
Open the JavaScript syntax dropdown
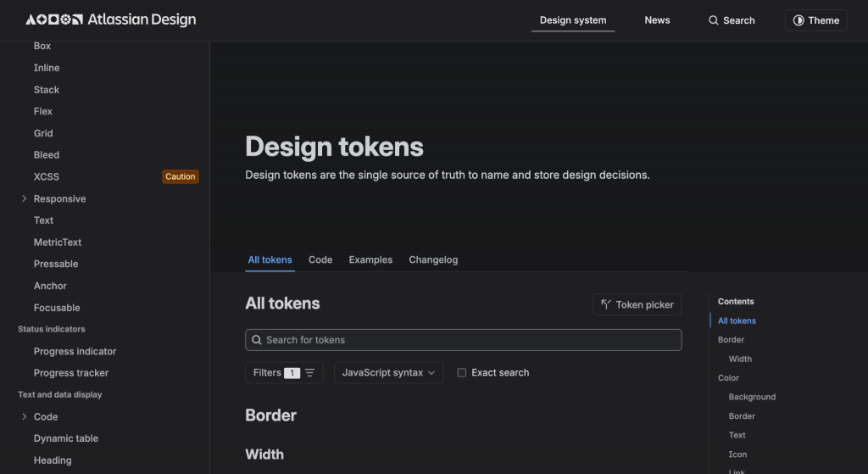[x=388, y=372]
